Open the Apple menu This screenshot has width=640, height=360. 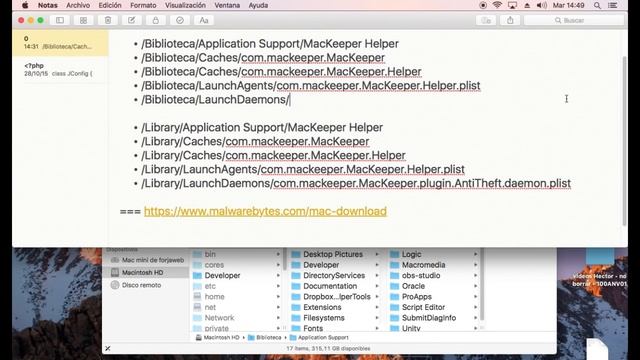pyautogui.click(x=25, y=5)
